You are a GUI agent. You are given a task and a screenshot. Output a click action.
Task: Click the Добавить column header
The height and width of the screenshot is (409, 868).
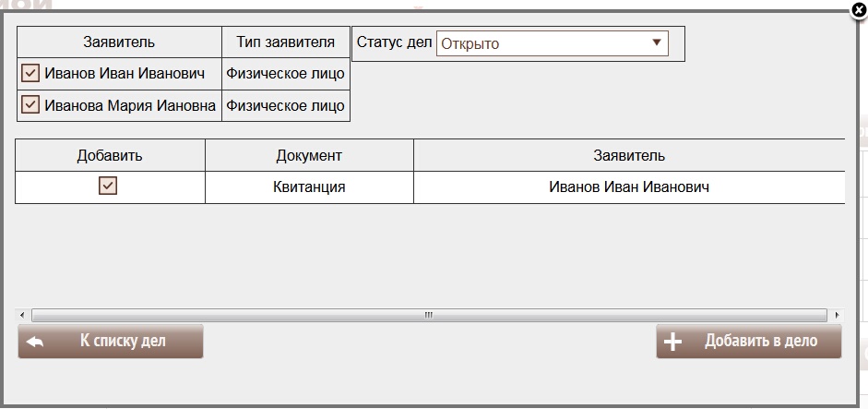110,155
